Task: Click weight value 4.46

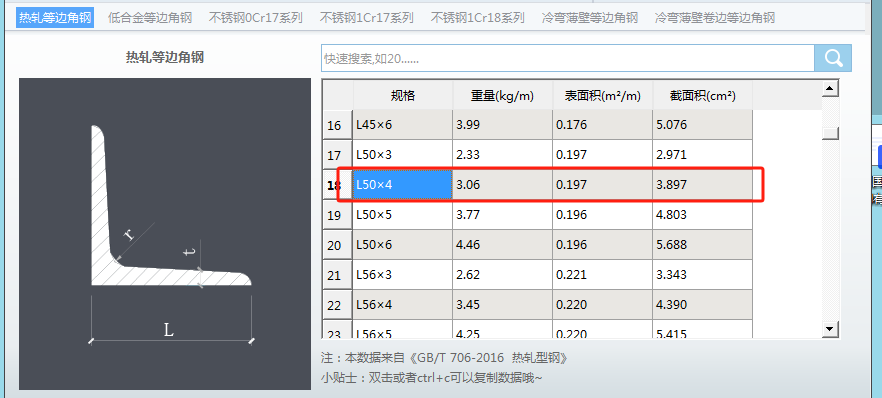Action: 502,245
